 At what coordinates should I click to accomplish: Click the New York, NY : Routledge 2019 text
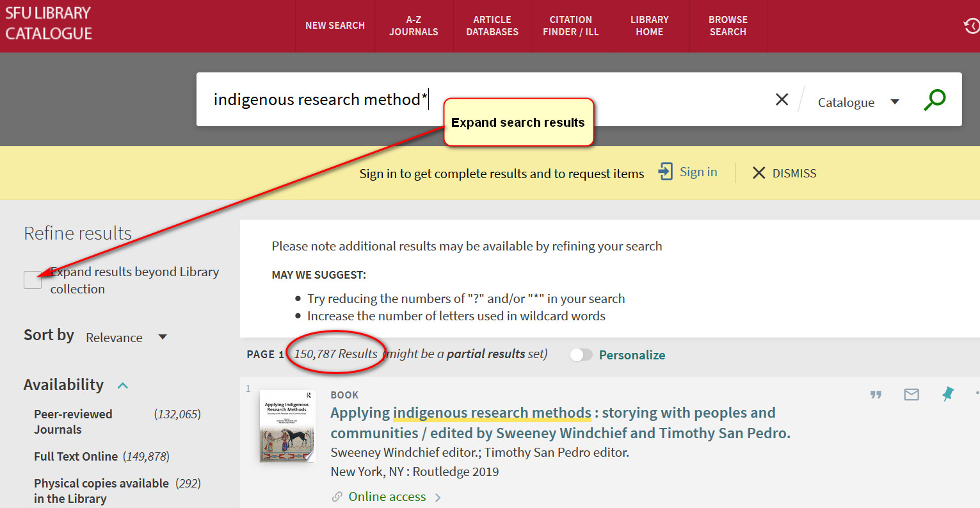(x=414, y=471)
